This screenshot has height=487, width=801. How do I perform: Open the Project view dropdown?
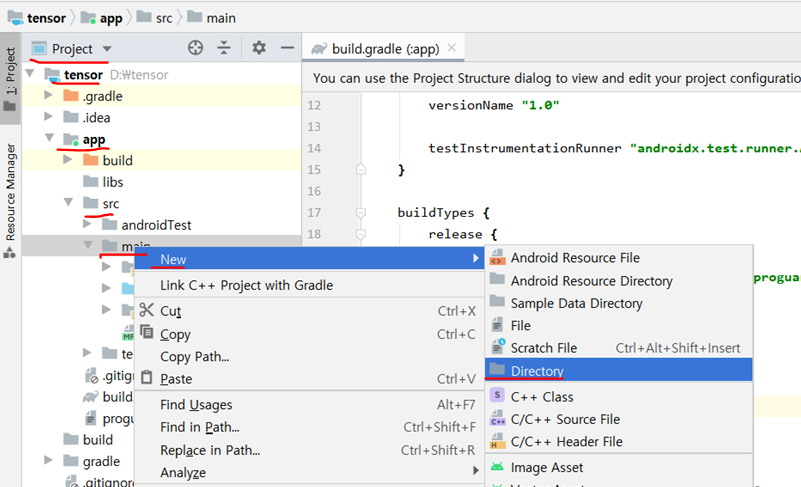(x=107, y=49)
